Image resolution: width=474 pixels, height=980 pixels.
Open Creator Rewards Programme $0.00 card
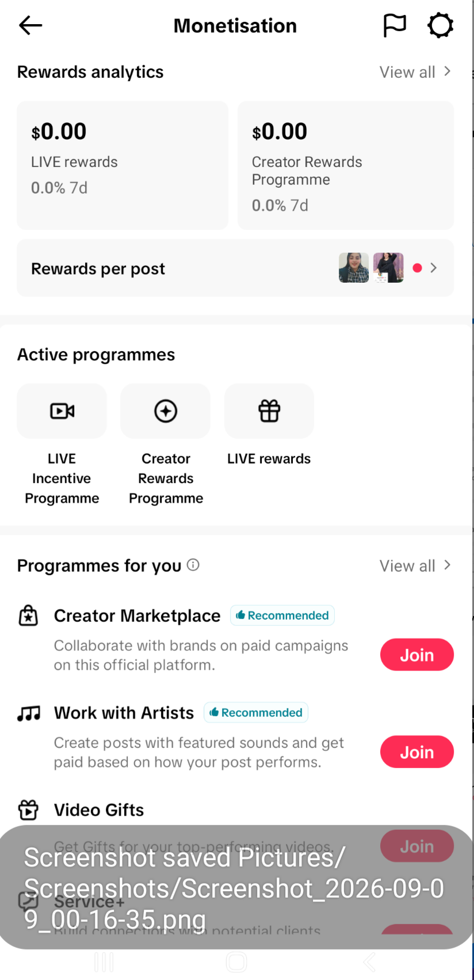346,165
